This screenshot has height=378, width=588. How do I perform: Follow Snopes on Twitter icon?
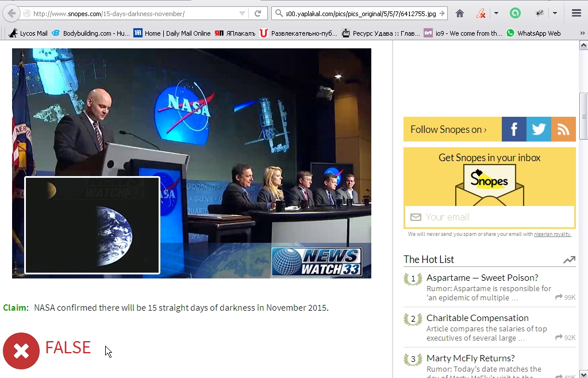click(539, 129)
